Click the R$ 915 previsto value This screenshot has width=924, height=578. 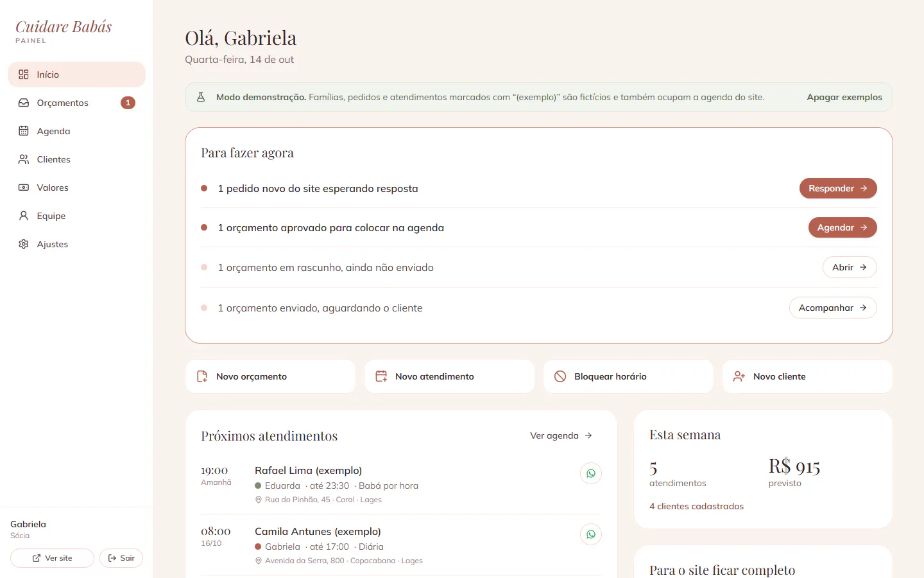pyautogui.click(x=794, y=466)
